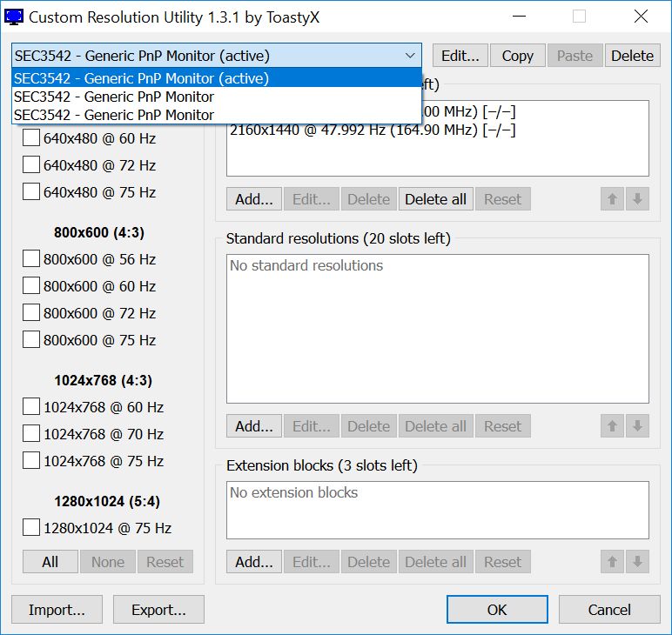
Task: Select the active SEC3542 monitor entry
Action: tap(142, 78)
